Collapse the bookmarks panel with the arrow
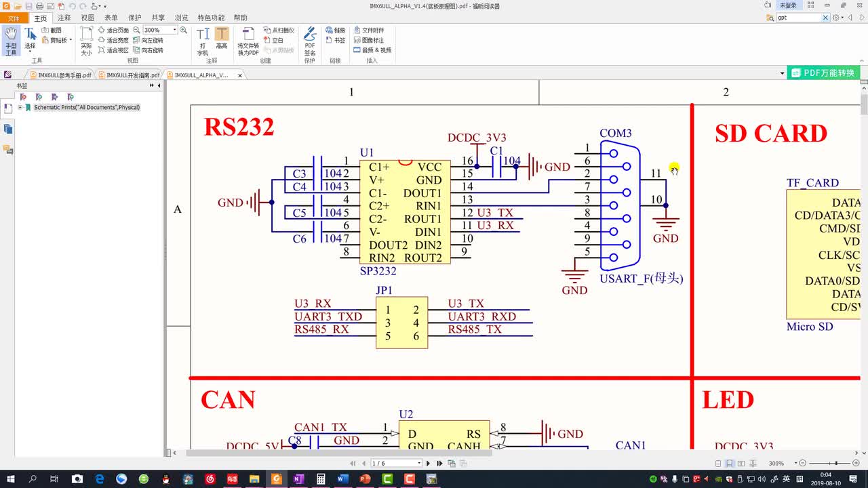This screenshot has width=868, height=488. click(x=159, y=86)
